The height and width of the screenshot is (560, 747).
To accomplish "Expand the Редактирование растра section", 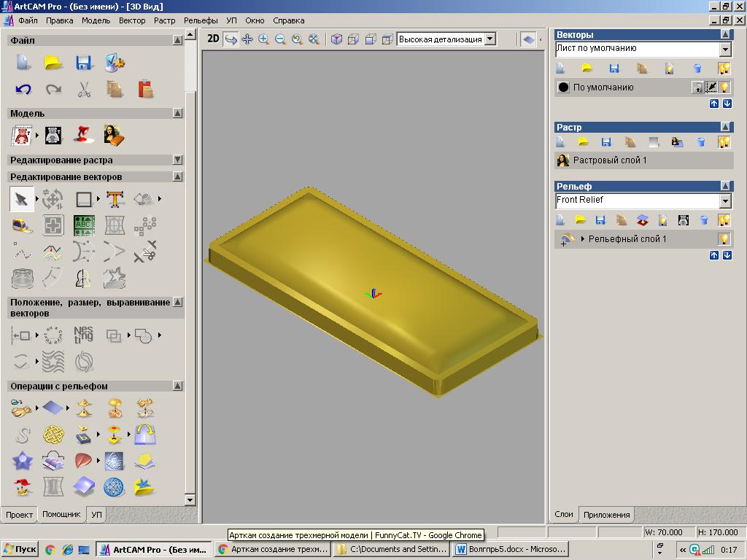I will coord(178,160).
